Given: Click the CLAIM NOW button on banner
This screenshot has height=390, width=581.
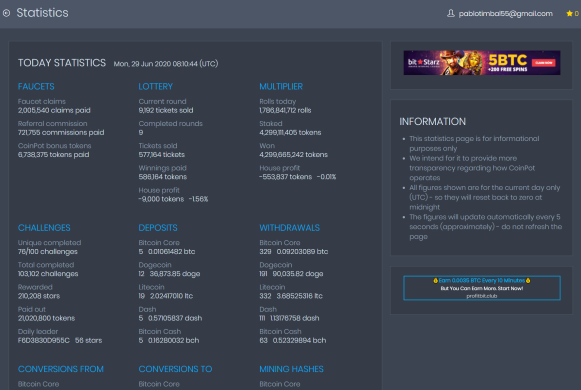Looking at the screenshot, I should pos(544,63).
